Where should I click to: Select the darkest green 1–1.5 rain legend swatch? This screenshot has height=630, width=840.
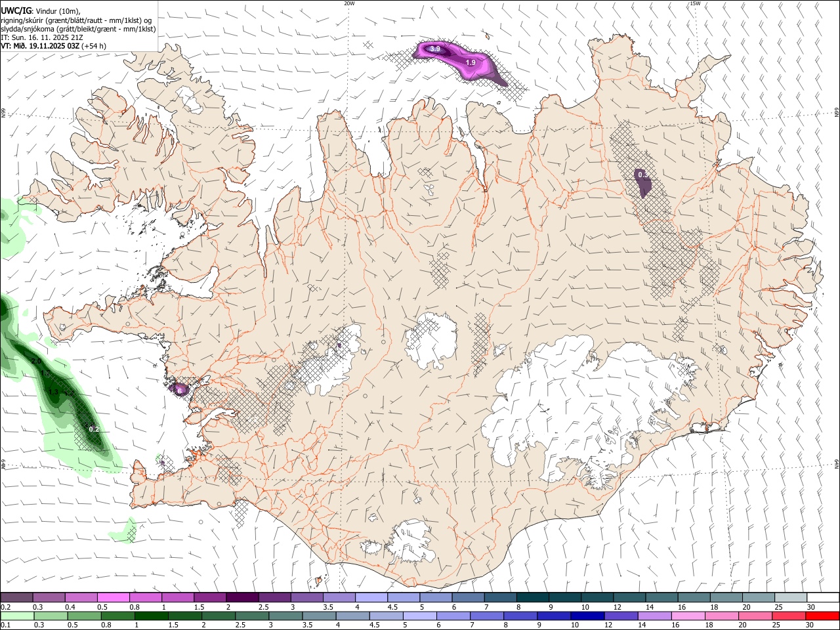click(151, 616)
